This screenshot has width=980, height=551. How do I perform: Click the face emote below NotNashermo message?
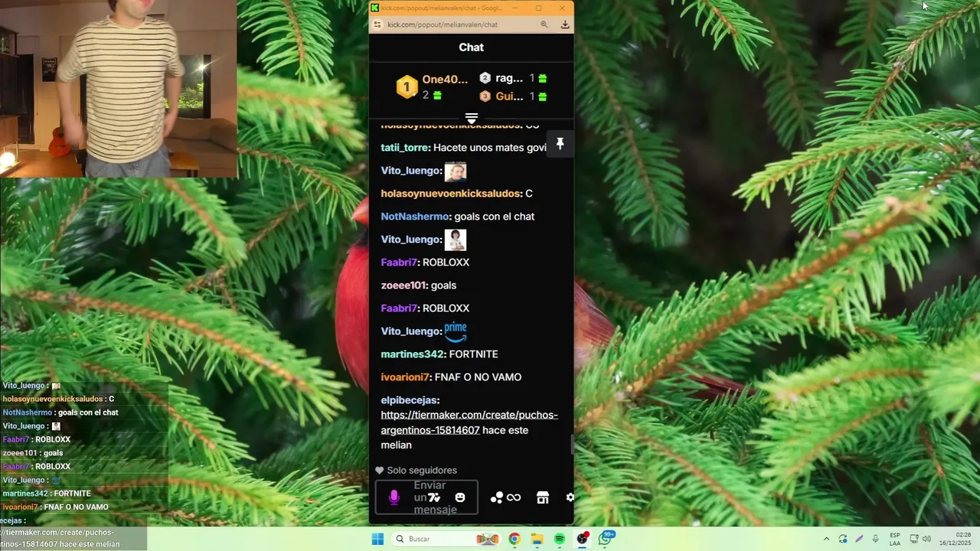coord(456,240)
